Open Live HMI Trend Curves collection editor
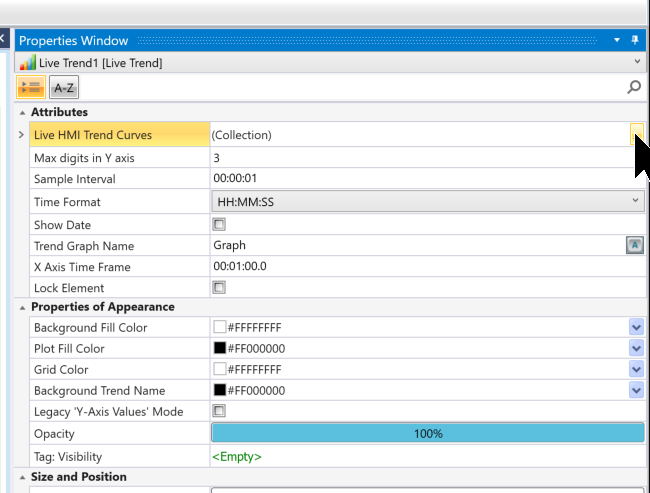This screenshot has height=493, width=650. point(636,134)
